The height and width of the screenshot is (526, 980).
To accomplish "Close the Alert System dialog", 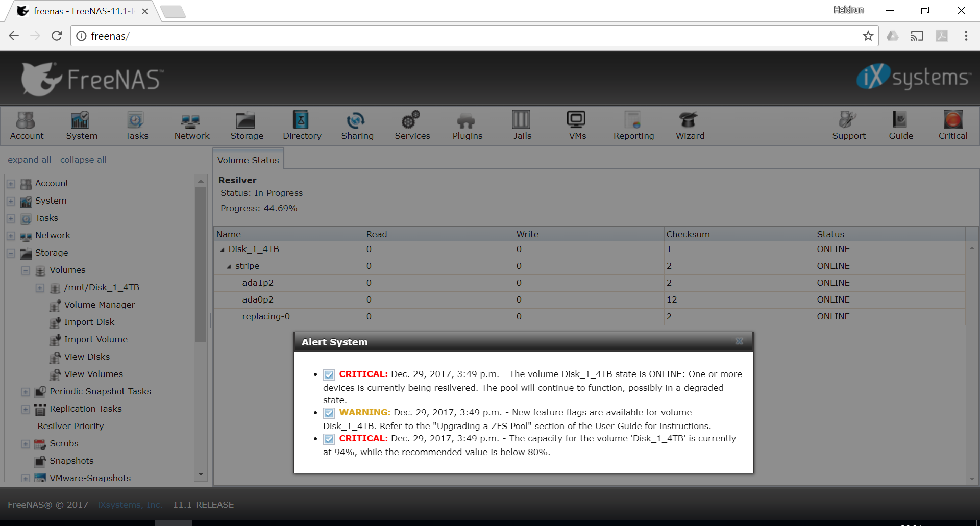I will tap(739, 341).
